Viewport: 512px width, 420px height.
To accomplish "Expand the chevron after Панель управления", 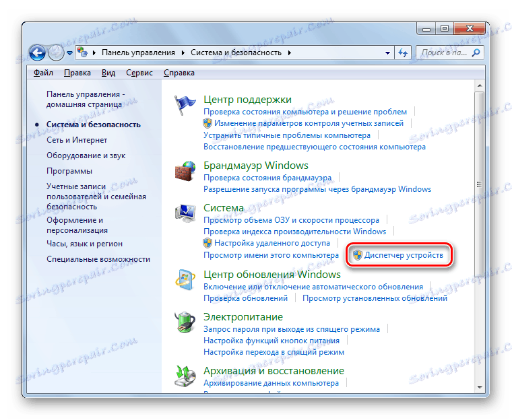I will coord(183,53).
